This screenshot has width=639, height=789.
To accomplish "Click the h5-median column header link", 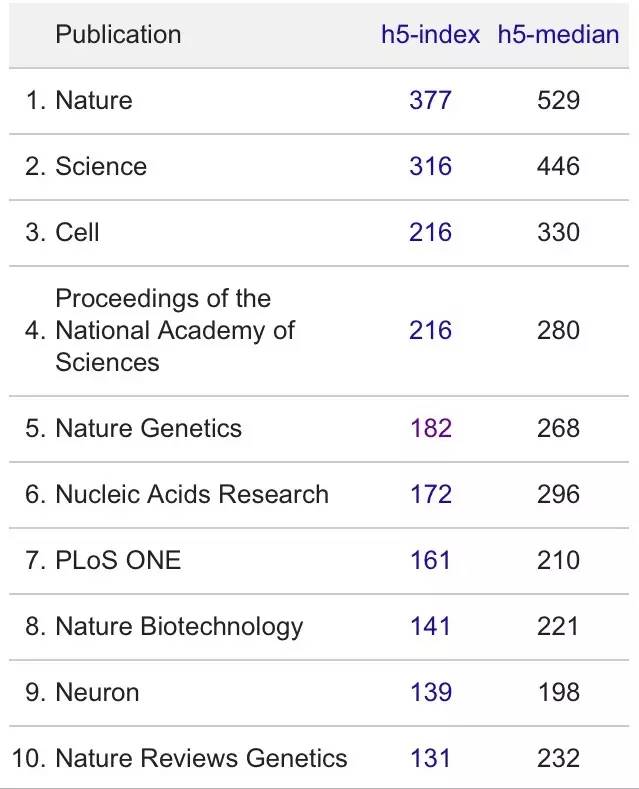I will [x=558, y=34].
